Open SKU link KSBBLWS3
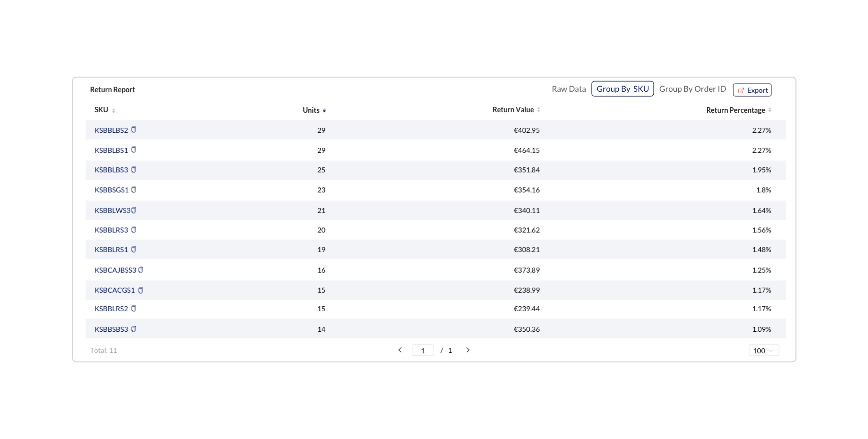The image size is (868, 439). [113, 210]
